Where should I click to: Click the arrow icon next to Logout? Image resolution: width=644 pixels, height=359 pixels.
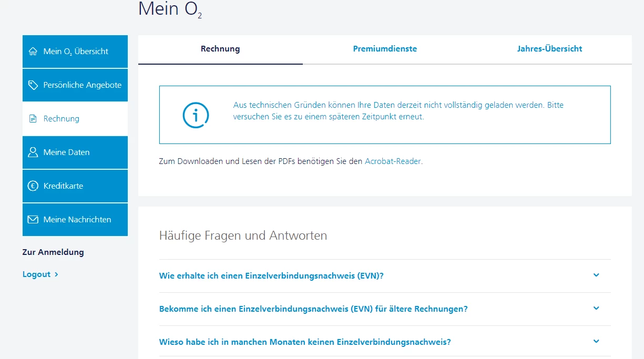(x=56, y=274)
